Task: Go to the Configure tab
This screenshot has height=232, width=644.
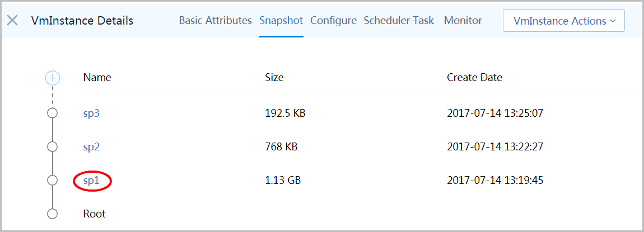Action: [334, 21]
